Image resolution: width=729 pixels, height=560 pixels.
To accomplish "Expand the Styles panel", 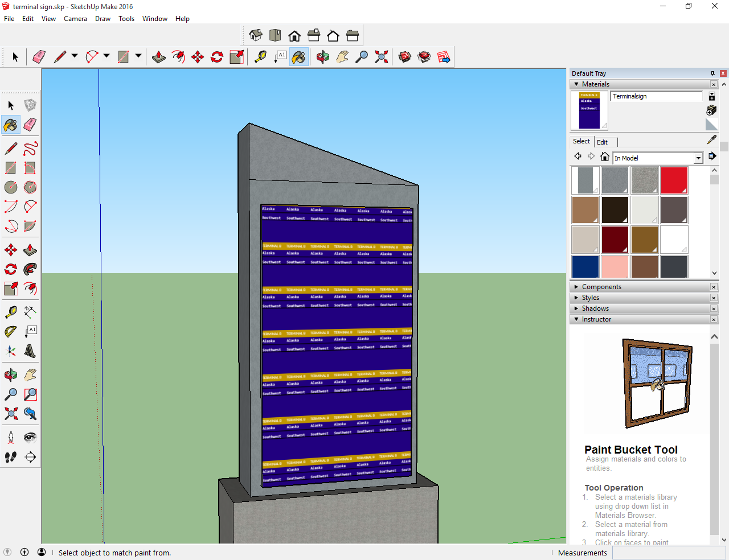I will click(576, 298).
